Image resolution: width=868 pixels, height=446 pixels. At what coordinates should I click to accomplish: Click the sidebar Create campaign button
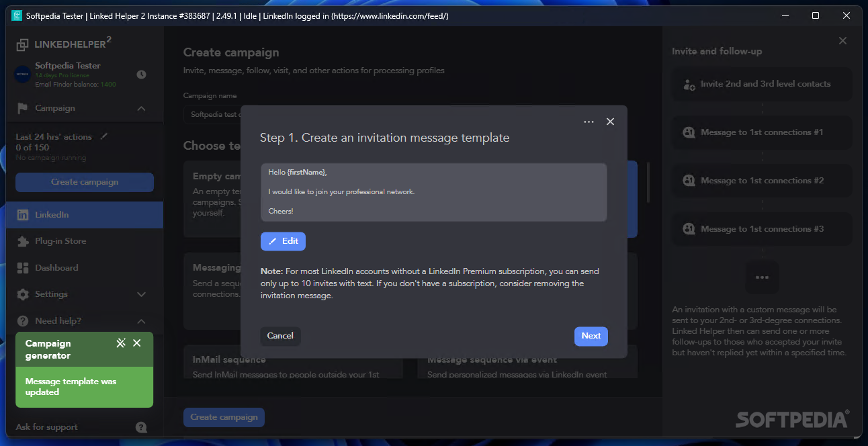pos(85,182)
